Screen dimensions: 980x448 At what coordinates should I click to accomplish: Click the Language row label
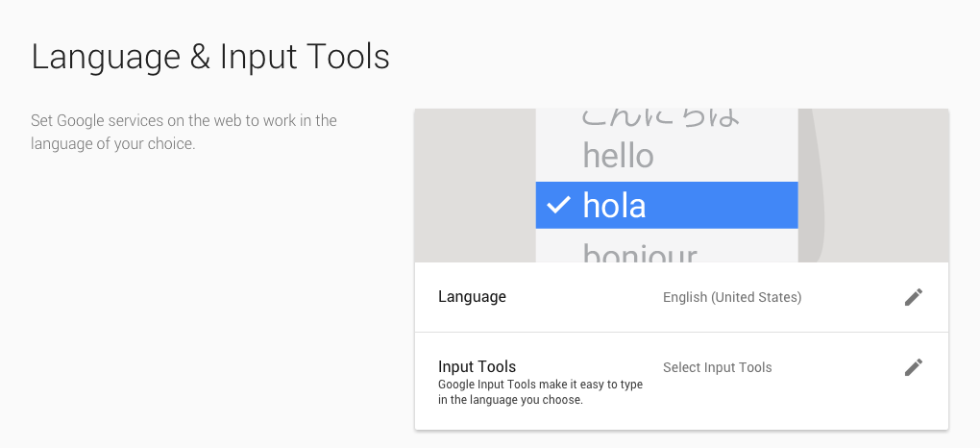click(472, 296)
